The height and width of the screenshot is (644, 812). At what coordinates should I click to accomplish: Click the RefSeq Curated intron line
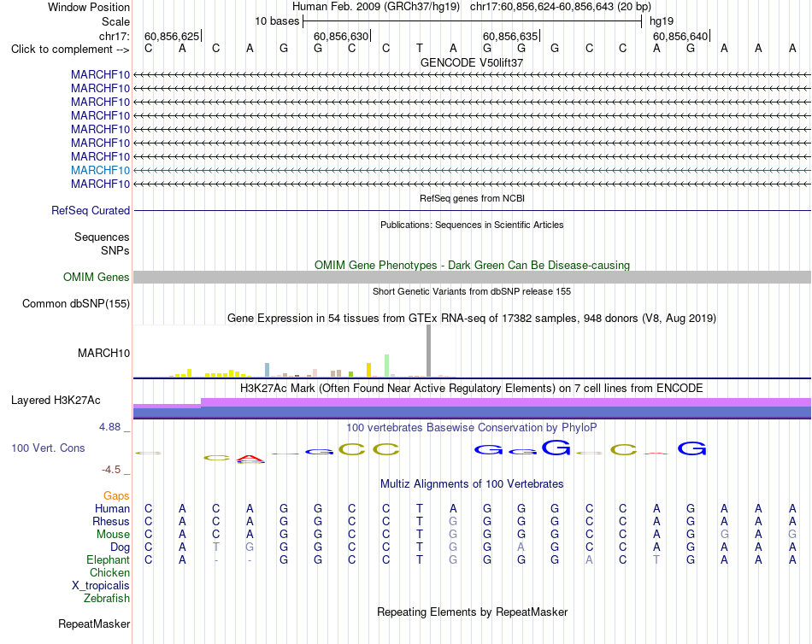(473, 211)
